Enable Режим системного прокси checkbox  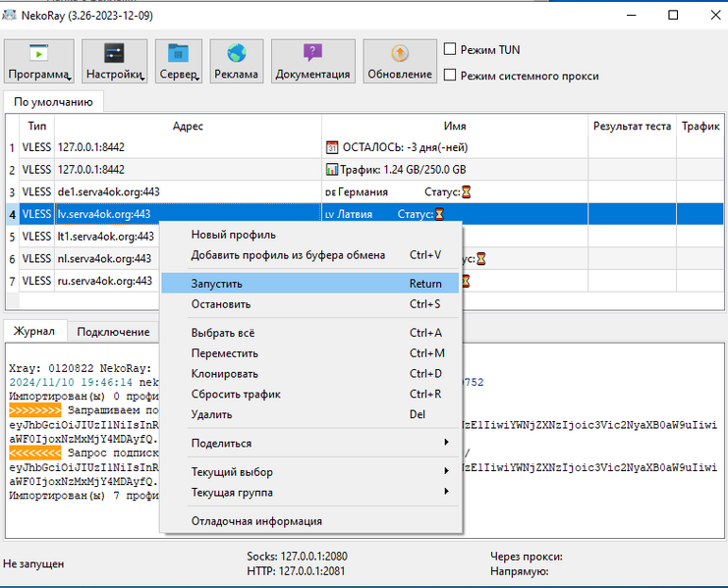coord(450,76)
